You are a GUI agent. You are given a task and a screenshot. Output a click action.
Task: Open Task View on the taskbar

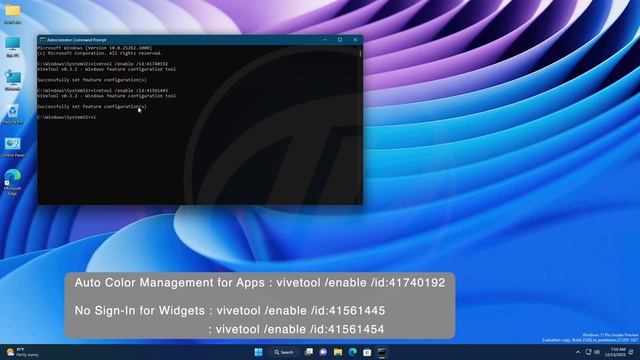tap(309, 352)
